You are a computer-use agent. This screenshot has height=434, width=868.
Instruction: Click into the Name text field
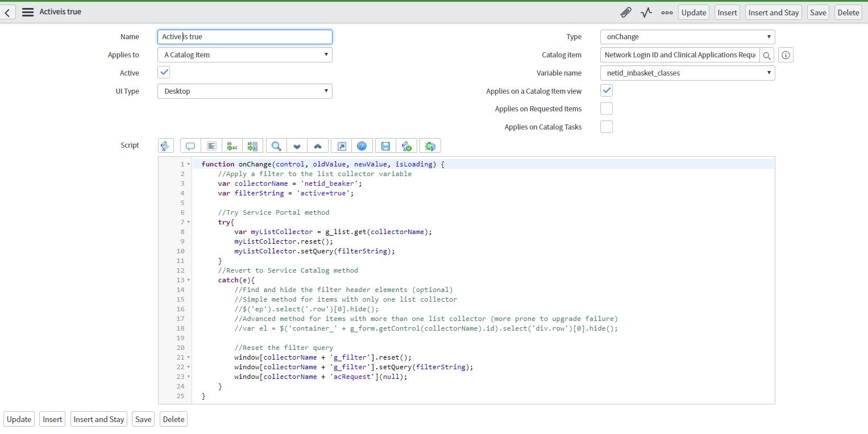(244, 37)
